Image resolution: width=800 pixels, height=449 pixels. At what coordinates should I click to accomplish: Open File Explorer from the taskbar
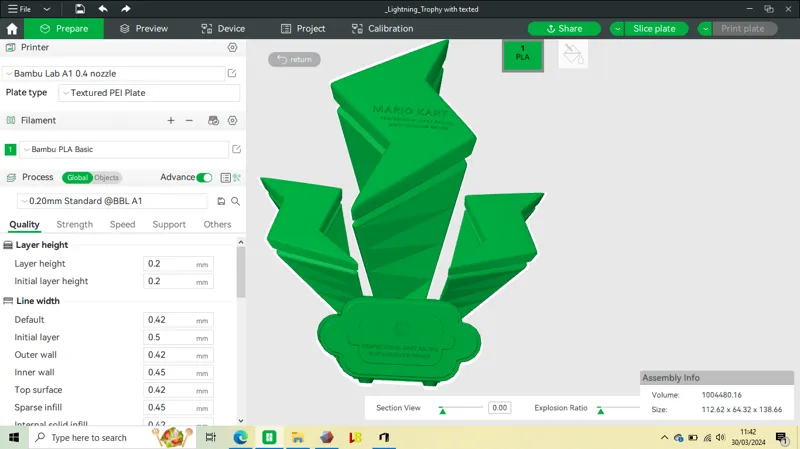[x=298, y=437]
